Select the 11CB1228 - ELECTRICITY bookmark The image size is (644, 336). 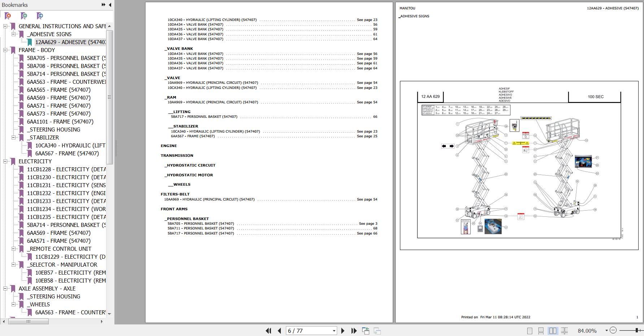click(x=66, y=169)
